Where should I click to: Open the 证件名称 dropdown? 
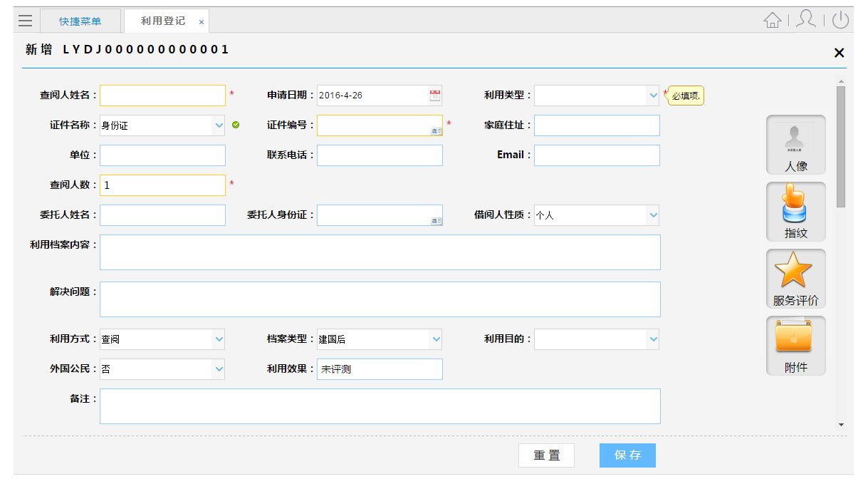click(219, 125)
